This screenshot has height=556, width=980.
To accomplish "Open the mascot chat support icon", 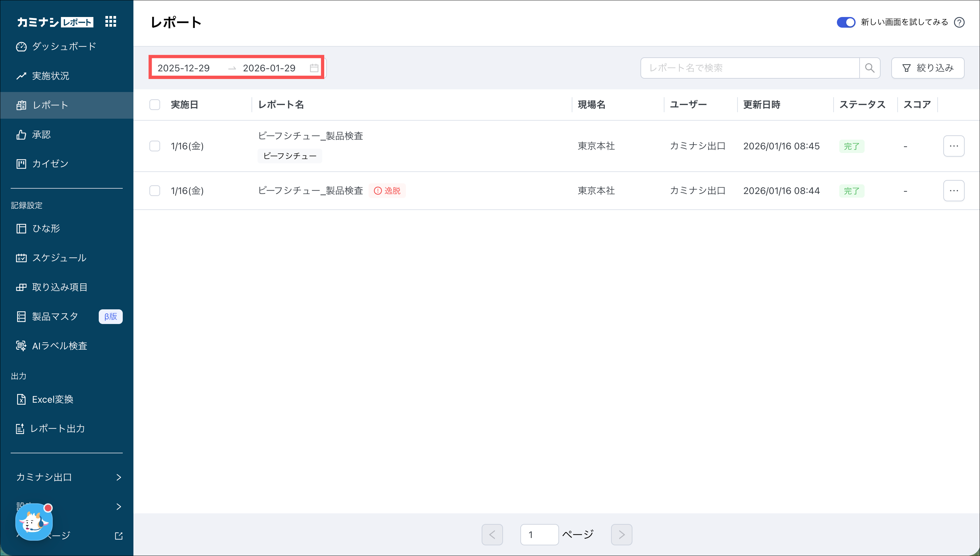I will click(x=34, y=522).
